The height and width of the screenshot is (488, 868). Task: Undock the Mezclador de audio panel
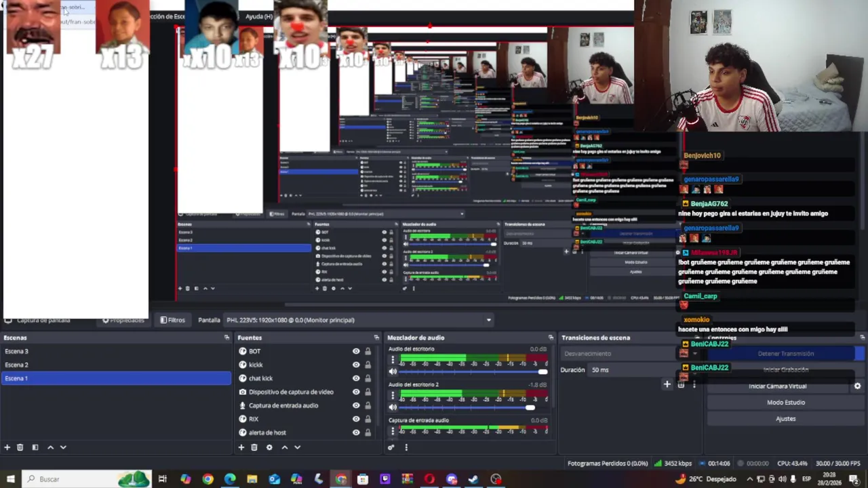point(551,338)
